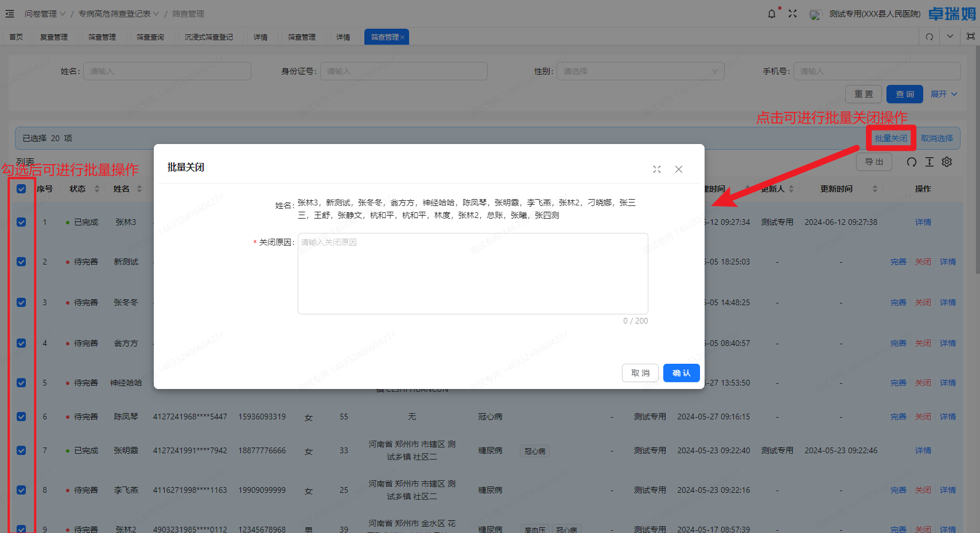Uncheck the row 1 张林3 checkbox
The image size is (980, 533).
pos(21,222)
